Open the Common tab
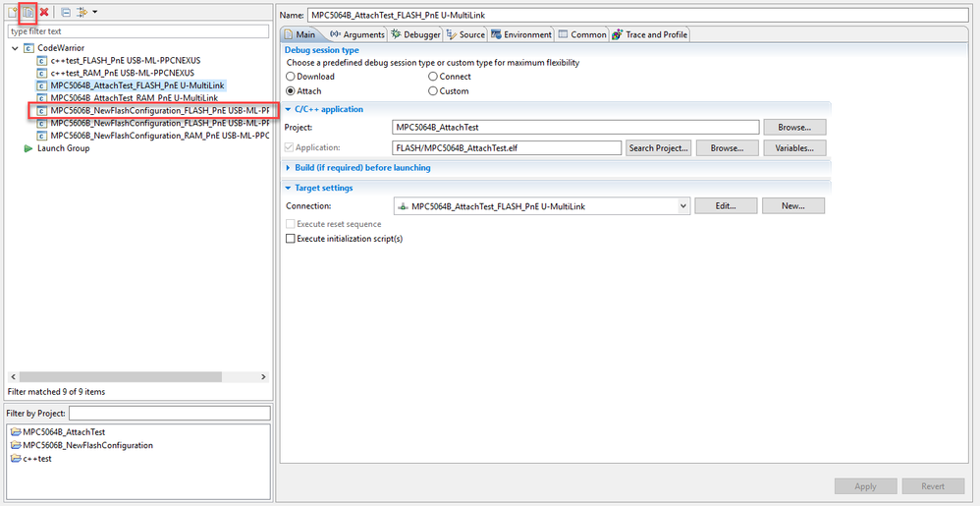980x506 pixels. pyautogui.click(x=581, y=34)
